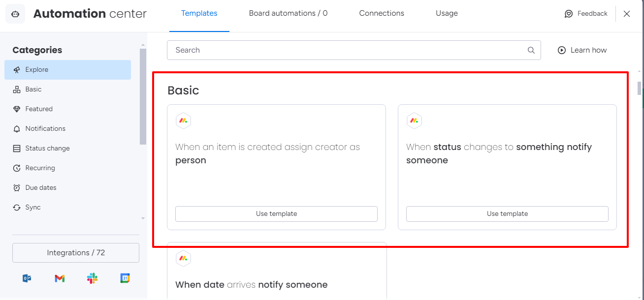
Task: Open the Outlook integration icon
Action: coord(27,278)
